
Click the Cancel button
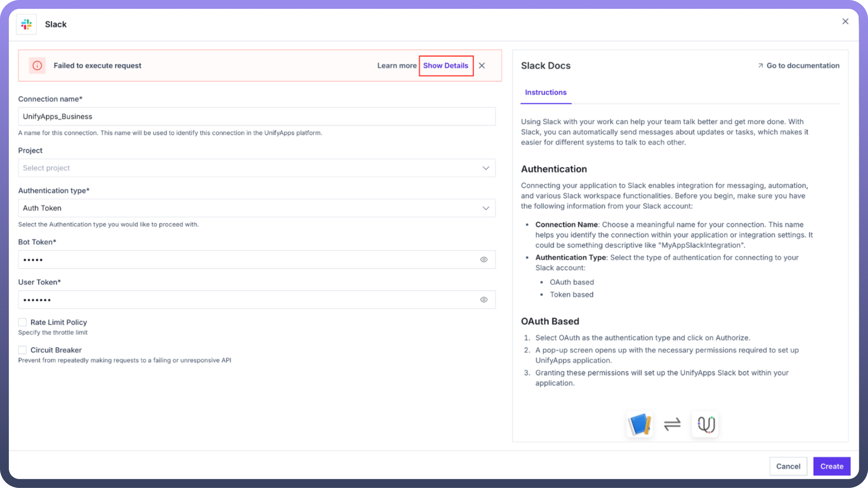coord(788,466)
